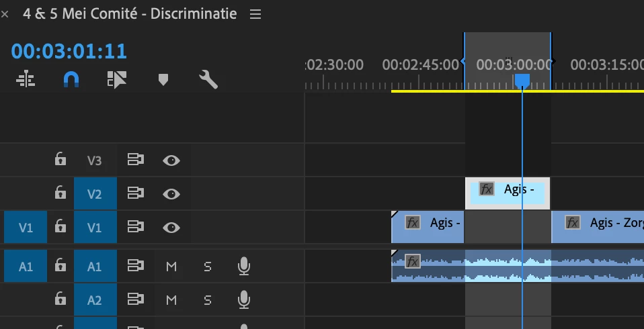Solo track A2
The height and width of the screenshot is (329, 644).
208,300
